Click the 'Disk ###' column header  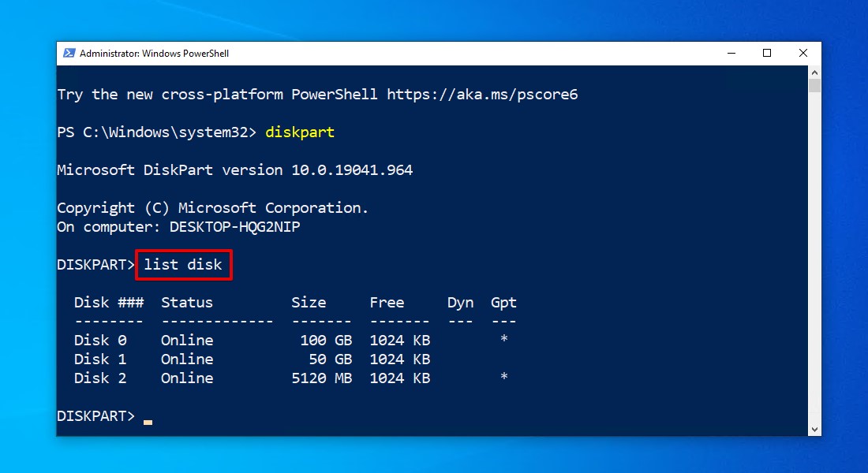pyautogui.click(x=109, y=303)
